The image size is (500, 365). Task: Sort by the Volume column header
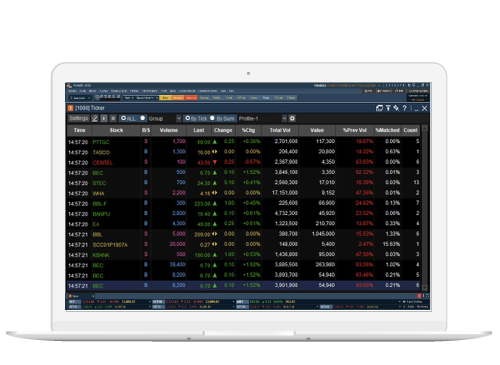tap(169, 130)
